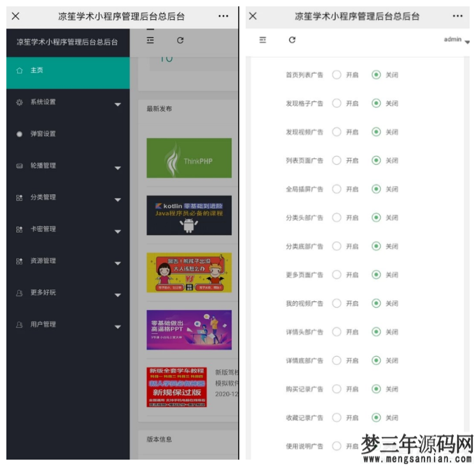Enable 详情底部广告 with 开启 radio
Image resolution: width=476 pixels, height=466 pixels.
[x=337, y=360]
